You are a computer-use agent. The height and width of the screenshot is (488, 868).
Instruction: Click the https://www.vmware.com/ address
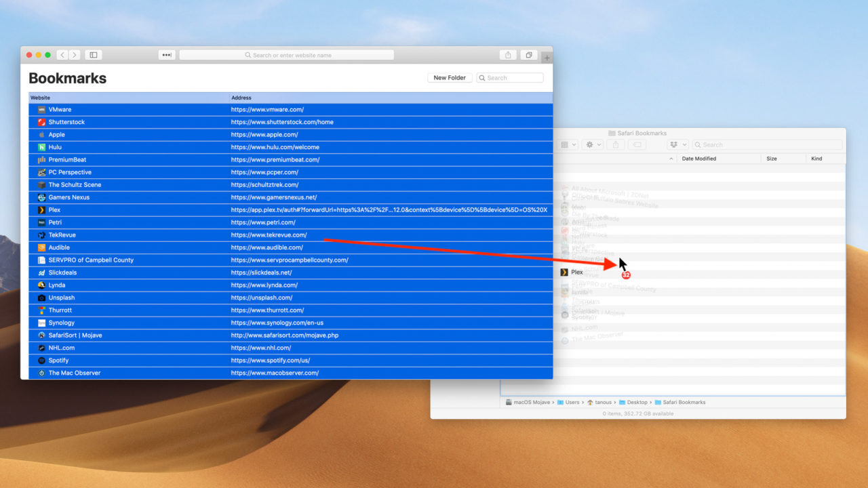[267, 110]
